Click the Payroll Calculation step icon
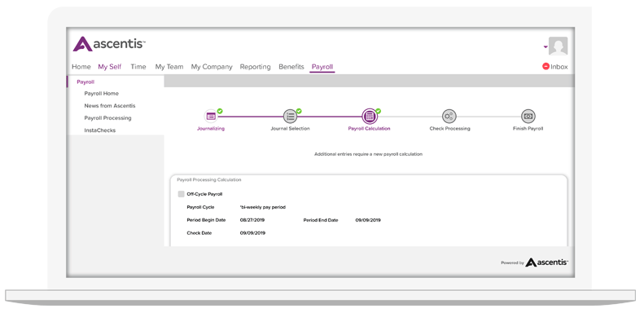This screenshot has height=313, width=644. click(x=370, y=117)
